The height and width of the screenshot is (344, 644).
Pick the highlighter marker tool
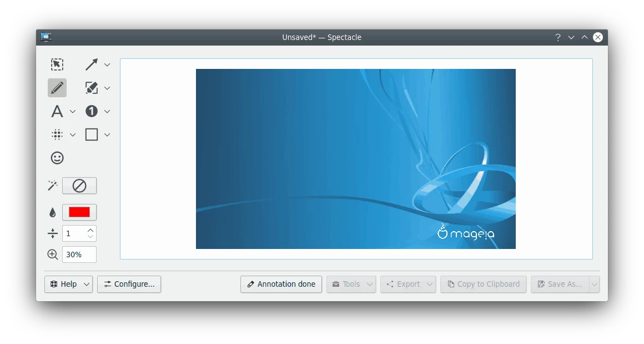[92, 88]
